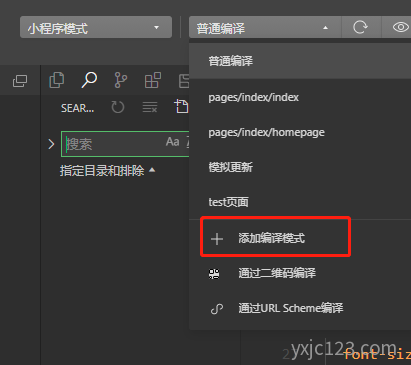
Task: Refresh search results icon
Action: (117, 107)
